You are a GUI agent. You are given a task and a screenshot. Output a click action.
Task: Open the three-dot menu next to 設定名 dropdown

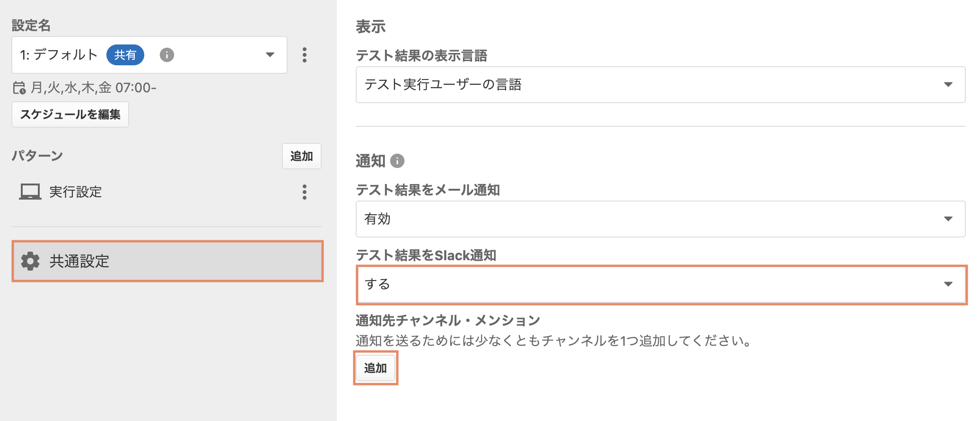click(x=305, y=55)
